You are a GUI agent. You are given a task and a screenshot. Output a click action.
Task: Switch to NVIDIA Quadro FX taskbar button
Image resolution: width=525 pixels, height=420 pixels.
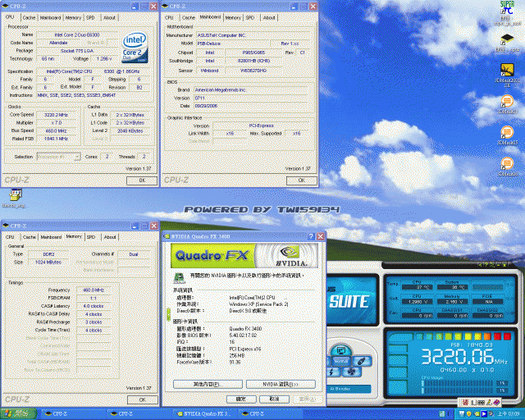click(204, 414)
